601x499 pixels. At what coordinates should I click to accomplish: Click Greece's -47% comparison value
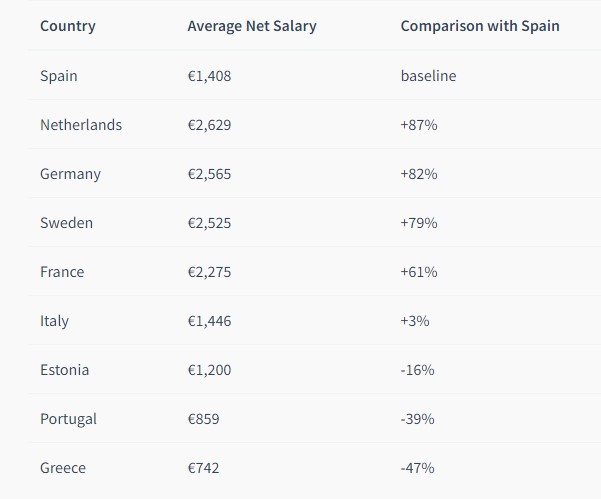[417, 468]
